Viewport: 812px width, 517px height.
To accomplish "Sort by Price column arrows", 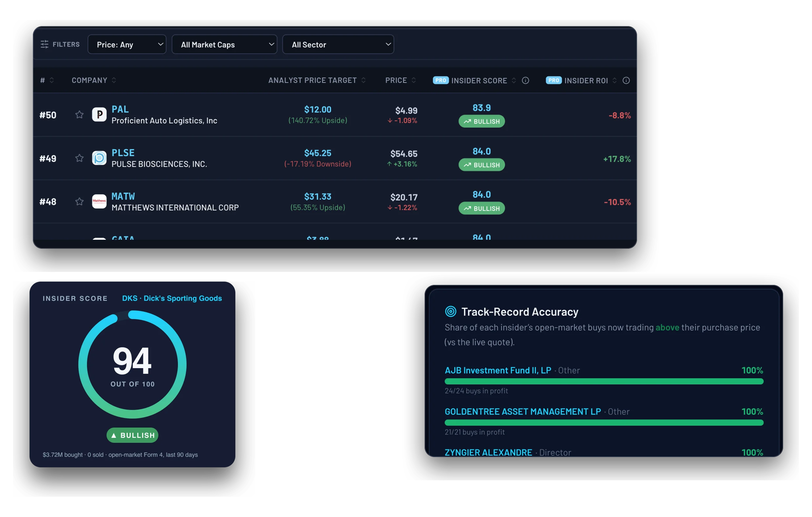I will pos(414,80).
